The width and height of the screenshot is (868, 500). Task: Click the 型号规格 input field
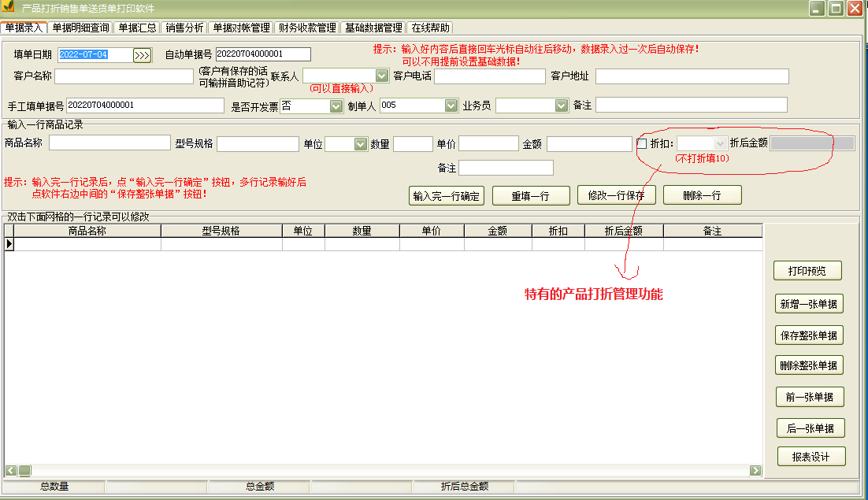click(258, 144)
